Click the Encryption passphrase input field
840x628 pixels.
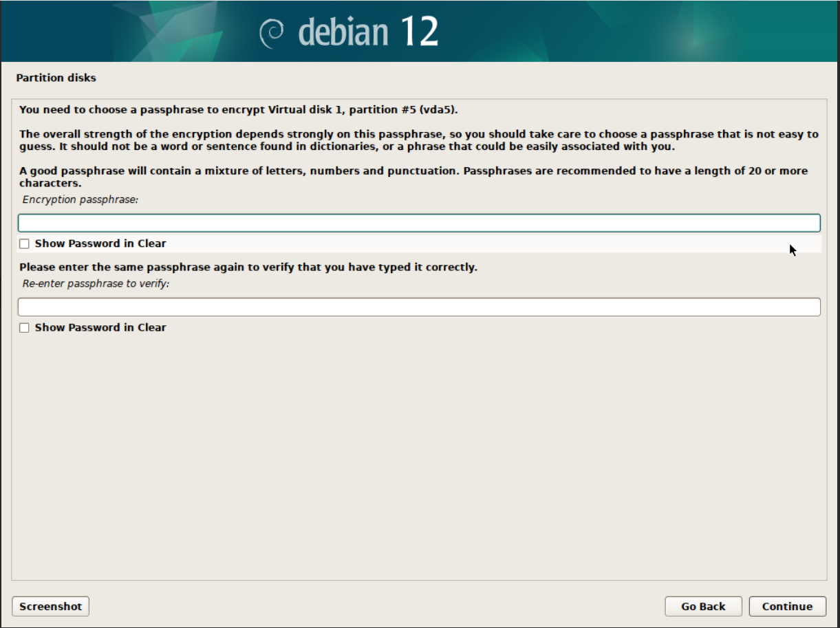[419, 223]
